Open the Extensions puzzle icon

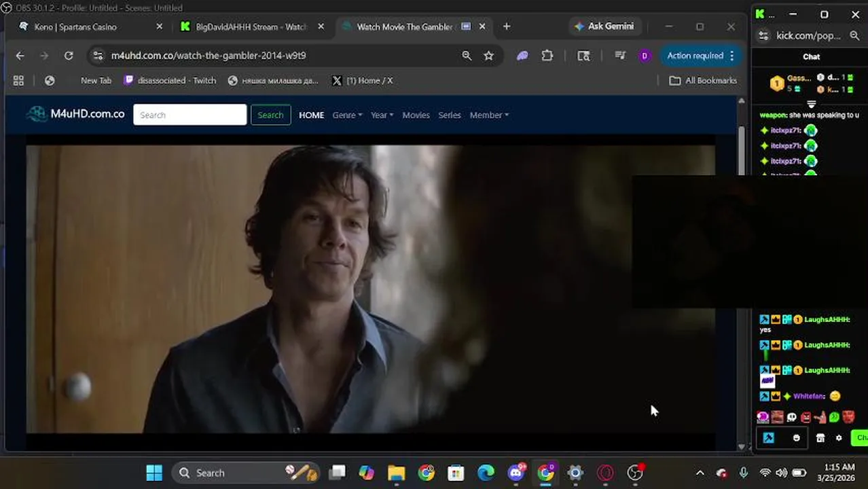coord(547,56)
